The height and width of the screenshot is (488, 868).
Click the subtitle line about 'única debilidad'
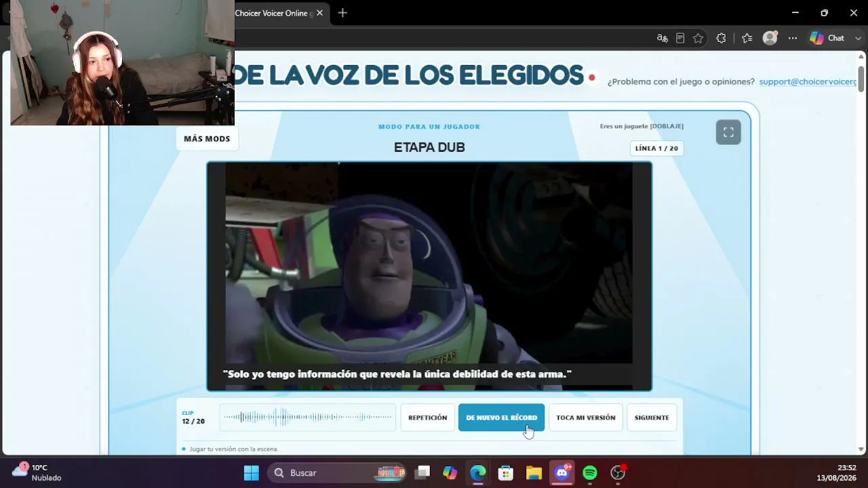click(397, 374)
